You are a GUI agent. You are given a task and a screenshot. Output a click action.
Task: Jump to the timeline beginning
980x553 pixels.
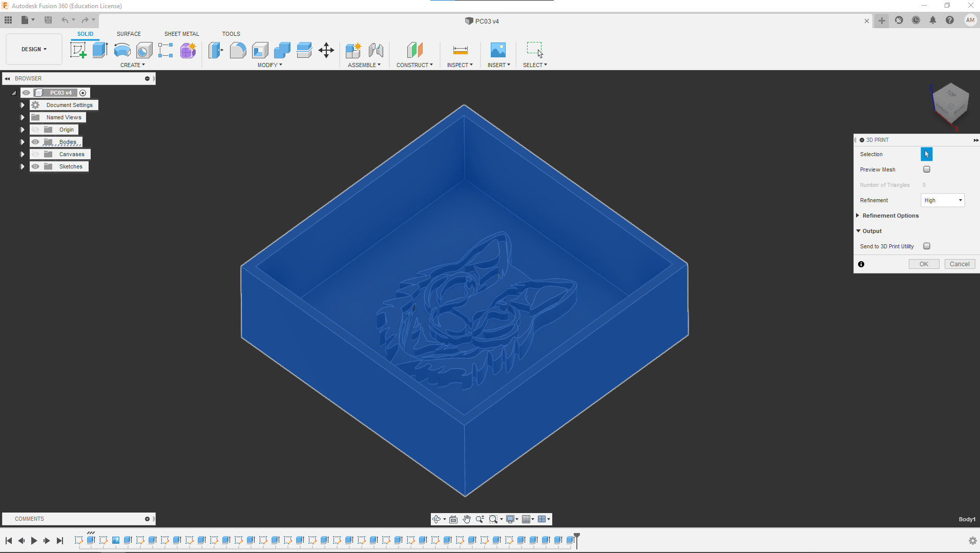(9, 541)
